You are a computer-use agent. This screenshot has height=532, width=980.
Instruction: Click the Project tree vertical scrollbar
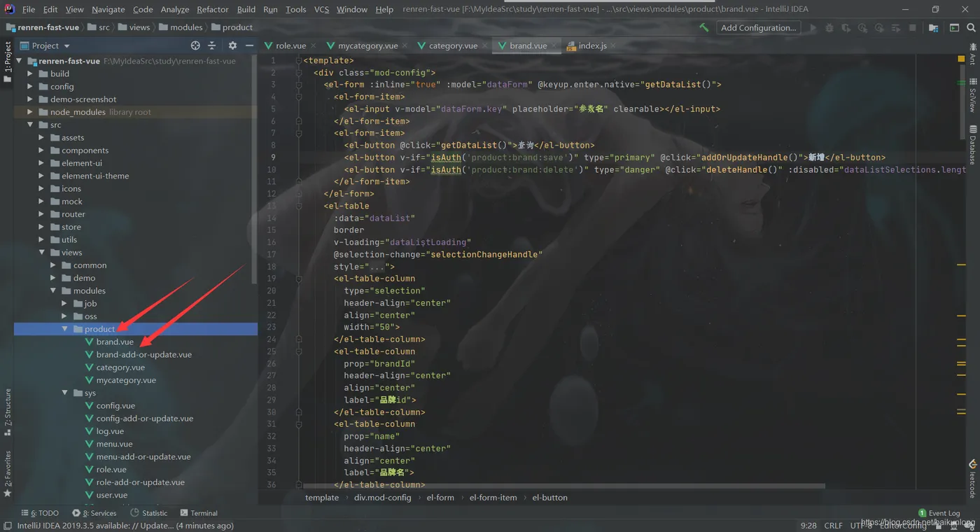coord(254,168)
